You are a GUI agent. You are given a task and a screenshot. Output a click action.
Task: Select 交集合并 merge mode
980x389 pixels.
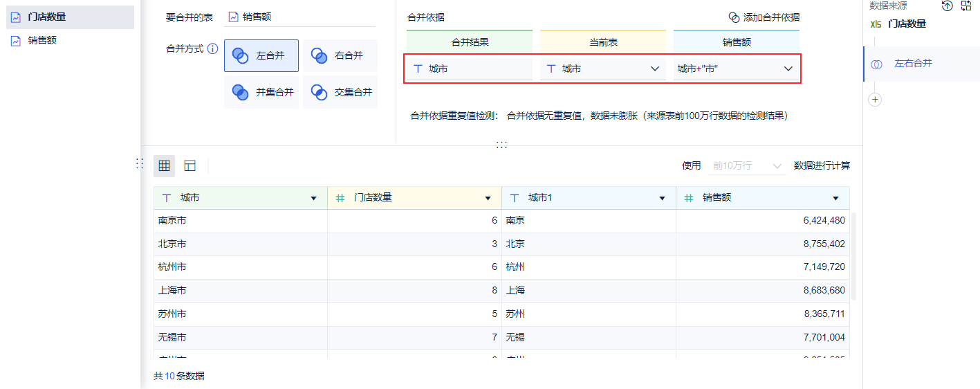[x=340, y=92]
